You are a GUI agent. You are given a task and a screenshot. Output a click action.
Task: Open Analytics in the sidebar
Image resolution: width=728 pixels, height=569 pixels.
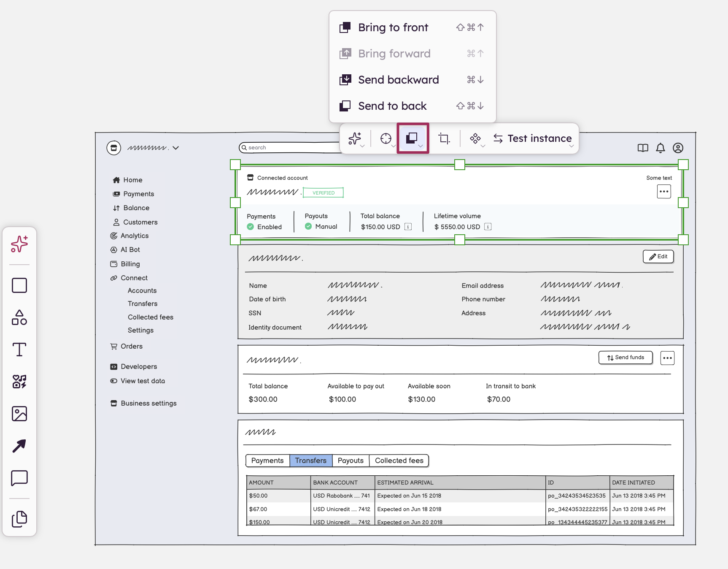pyautogui.click(x=129, y=236)
